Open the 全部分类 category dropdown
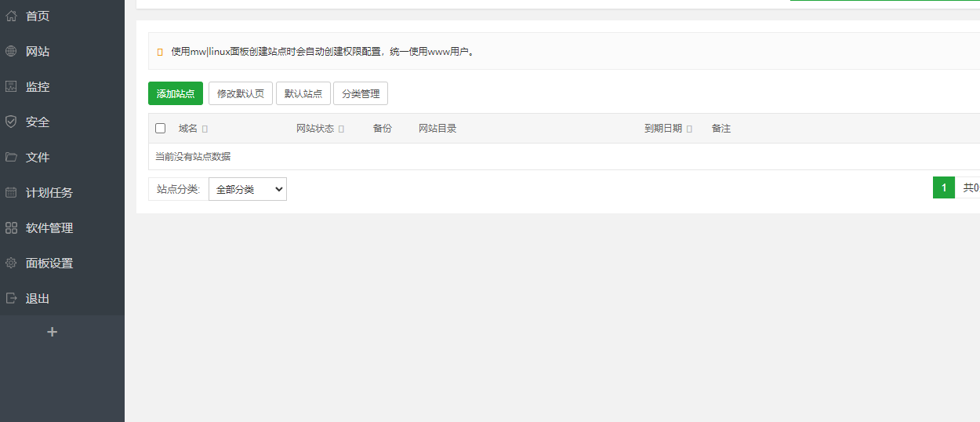The height and width of the screenshot is (422, 980). click(248, 189)
